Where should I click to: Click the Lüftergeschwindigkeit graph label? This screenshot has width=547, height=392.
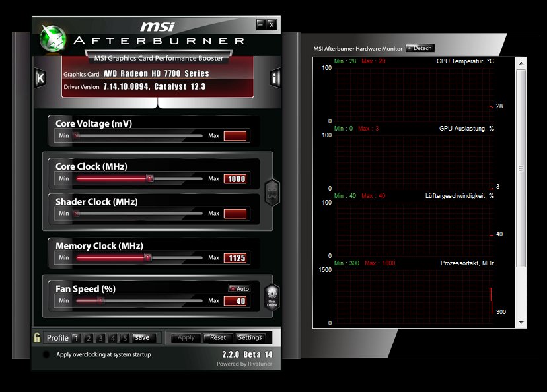point(459,196)
